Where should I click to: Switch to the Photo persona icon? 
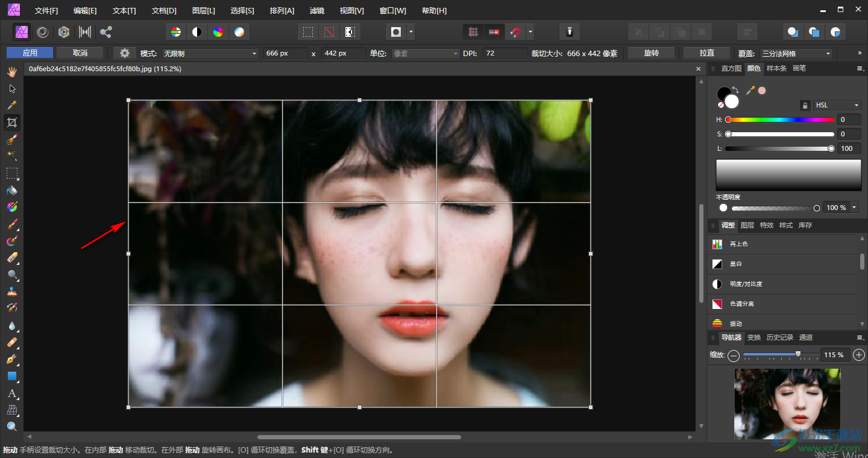pyautogui.click(x=22, y=32)
